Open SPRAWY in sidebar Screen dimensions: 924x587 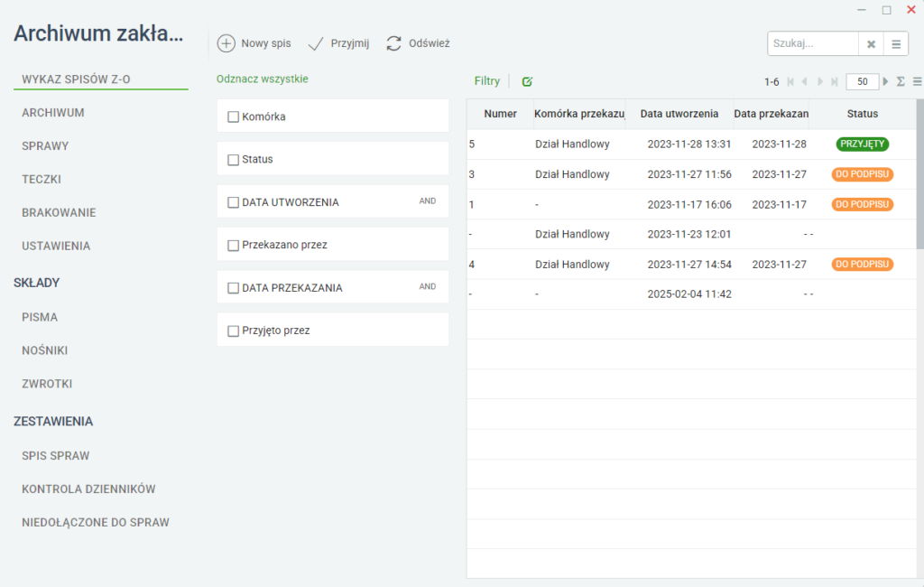[45, 145]
